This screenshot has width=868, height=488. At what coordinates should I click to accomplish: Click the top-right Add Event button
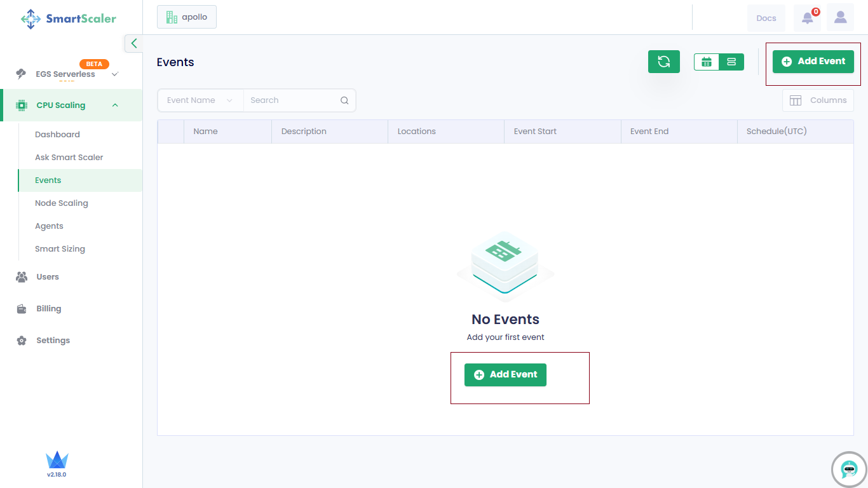(813, 61)
